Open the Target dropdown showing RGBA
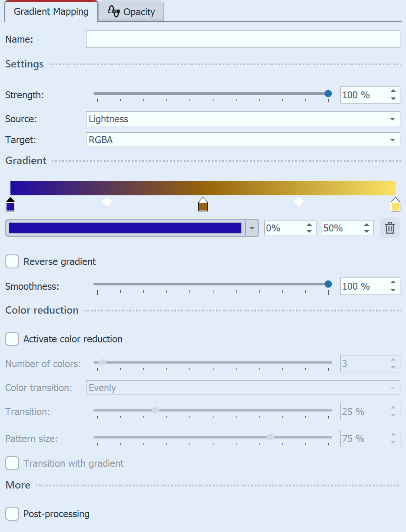Screen dimensions: 406x532 point(392,140)
